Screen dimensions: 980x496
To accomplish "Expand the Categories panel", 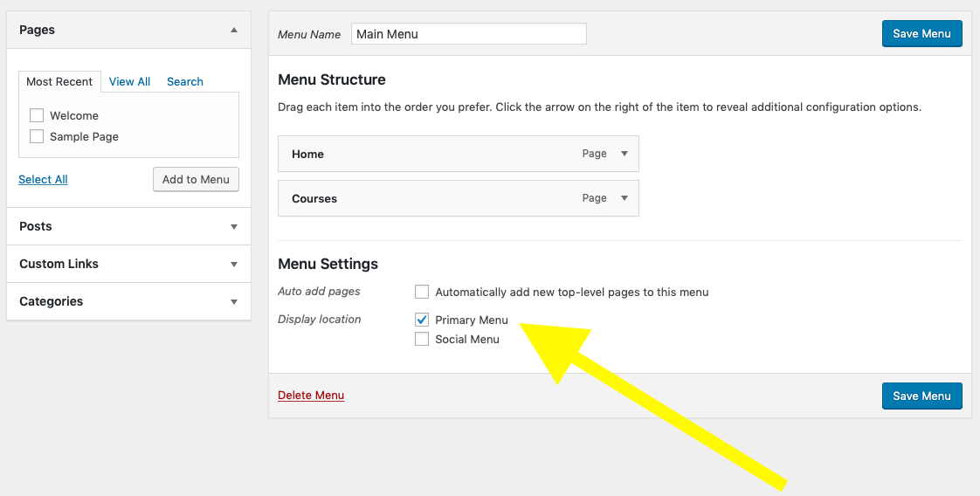I will (x=233, y=301).
